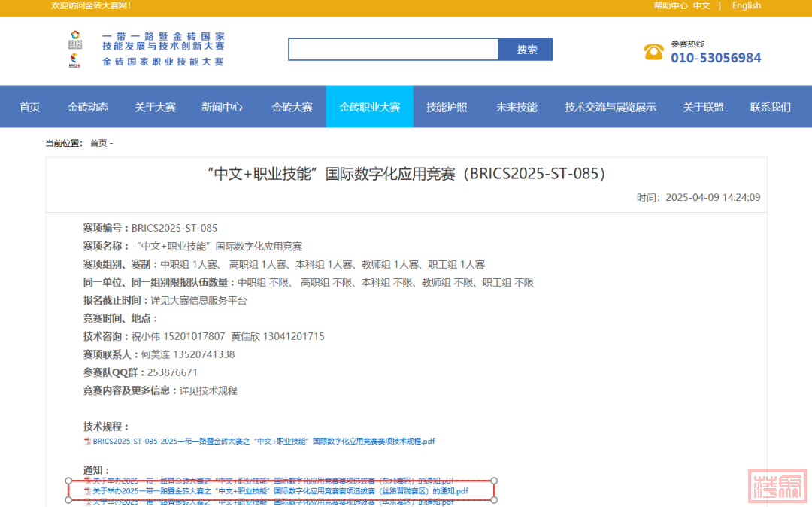Click the BRICS logo icon in header
This screenshot has width=812, height=507.
coord(74,49)
